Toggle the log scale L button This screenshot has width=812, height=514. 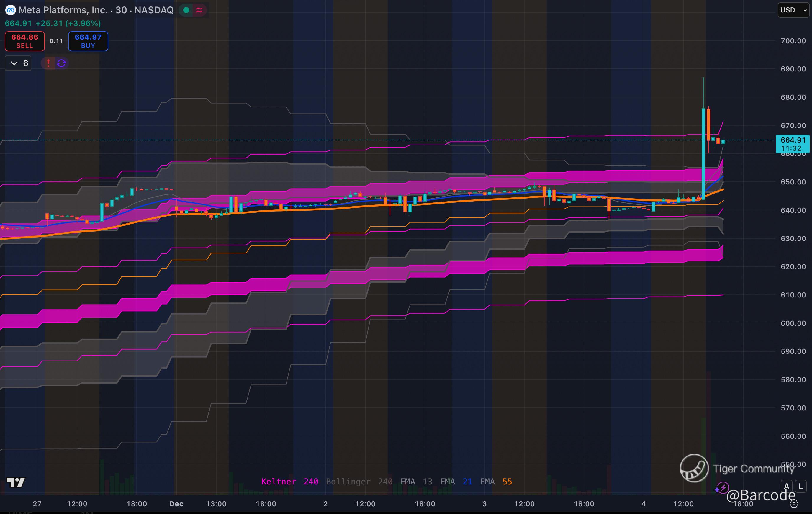(x=800, y=486)
